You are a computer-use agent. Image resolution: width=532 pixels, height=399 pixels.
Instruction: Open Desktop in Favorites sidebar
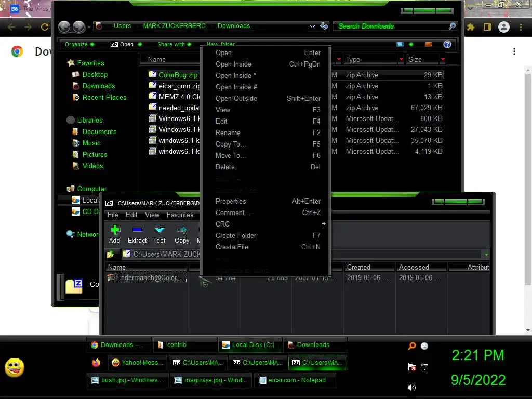coord(95,75)
